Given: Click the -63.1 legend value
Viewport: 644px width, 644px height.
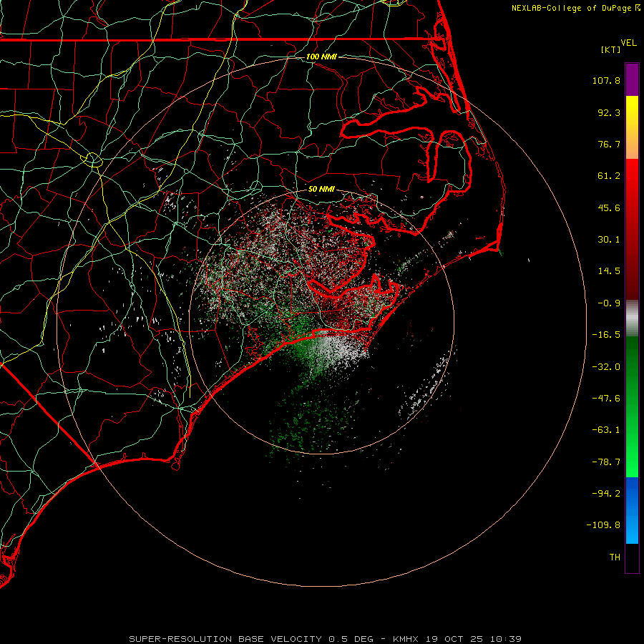Looking at the screenshot, I should pos(606,430).
